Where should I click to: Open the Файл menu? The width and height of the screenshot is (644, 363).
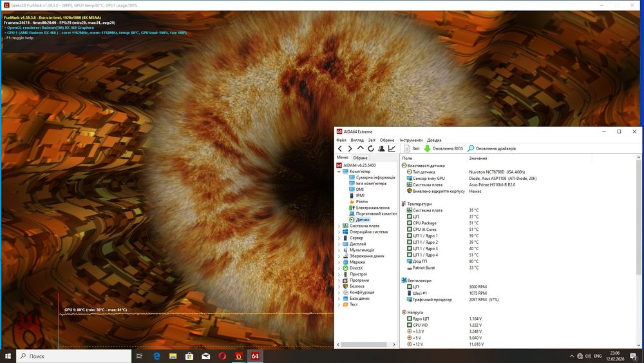[x=341, y=140]
